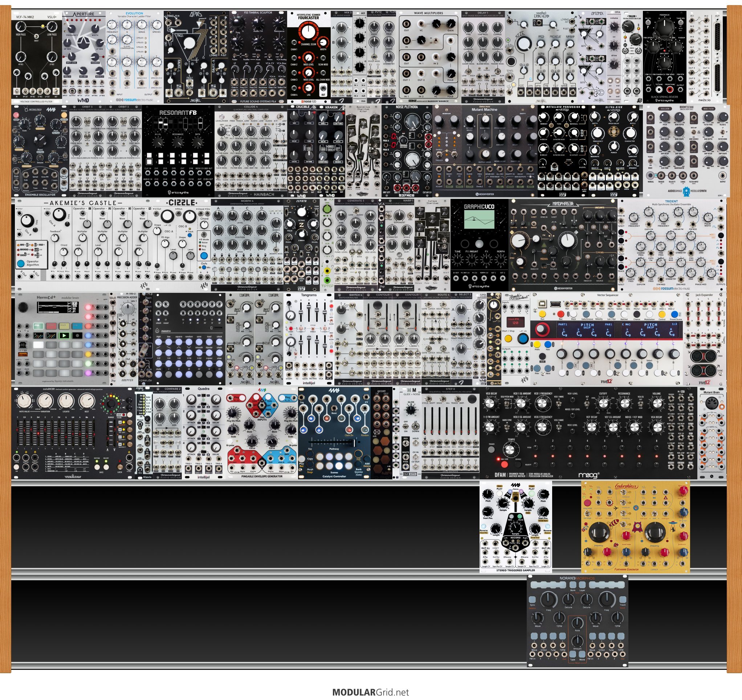Click the brown Lock button on meloDICER
Screen dimensions: 742x700
point(119,466)
